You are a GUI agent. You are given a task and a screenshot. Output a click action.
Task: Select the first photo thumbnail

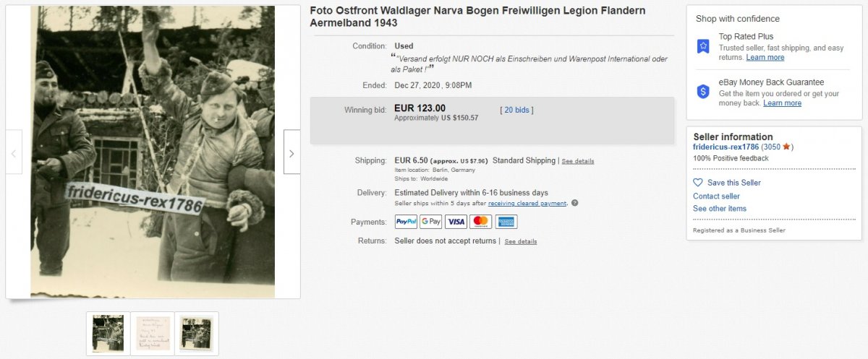pyautogui.click(x=109, y=334)
